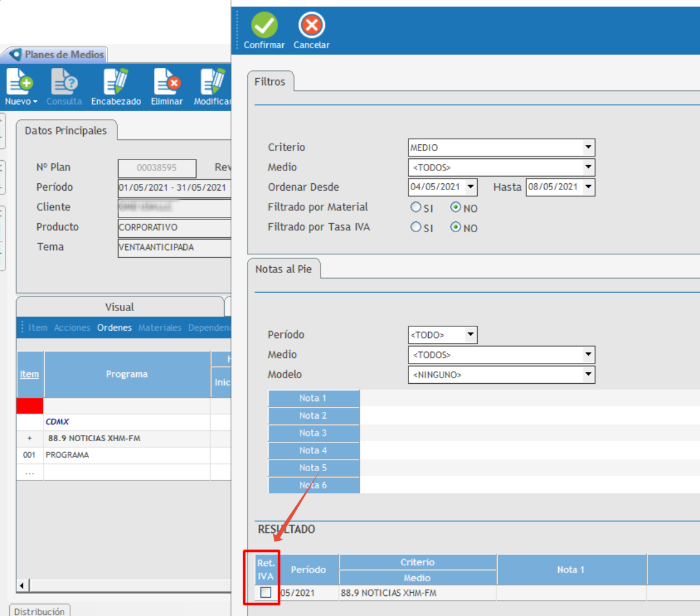Open the Ordenes menu item

pyautogui.click(x=114, y=328)
